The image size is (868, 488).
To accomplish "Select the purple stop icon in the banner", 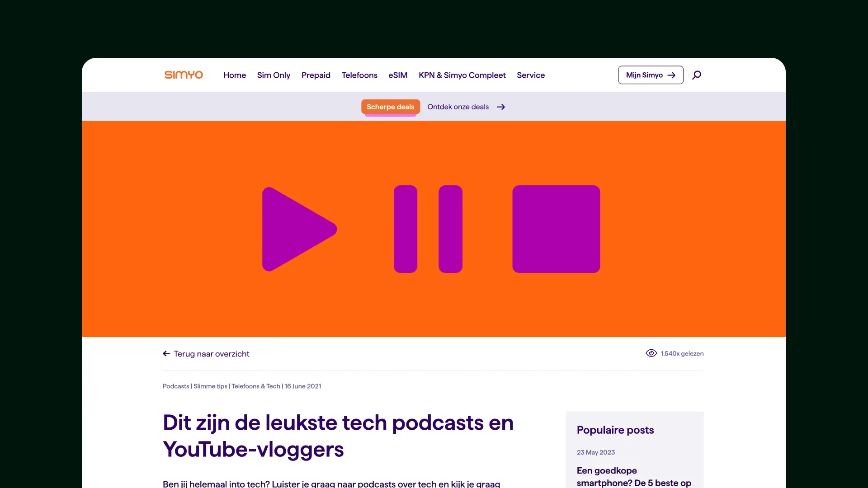I will [x=556, y=229].
